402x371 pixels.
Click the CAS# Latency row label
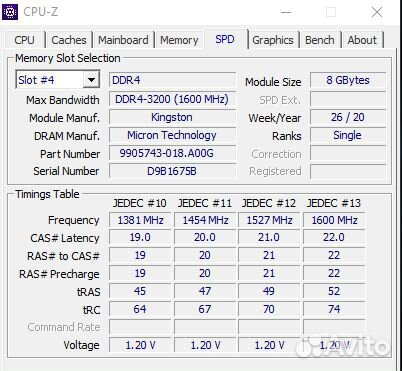65,238
